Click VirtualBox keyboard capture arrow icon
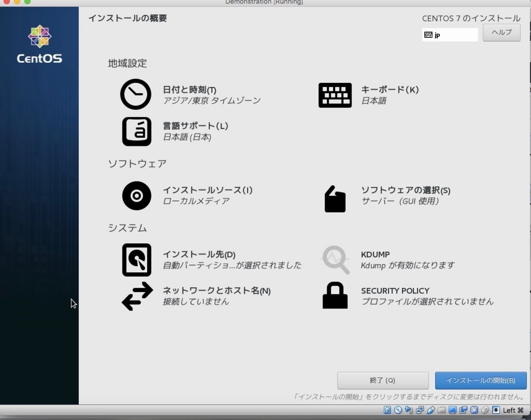This screenshot has width=531, height=420. click(496, 410)
